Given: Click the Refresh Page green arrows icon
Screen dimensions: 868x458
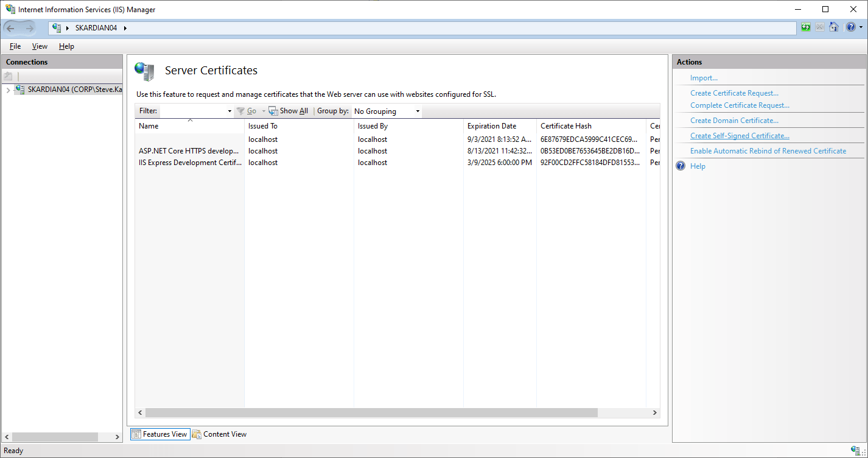Looking at the screenshot, I should tap(806, 27).
